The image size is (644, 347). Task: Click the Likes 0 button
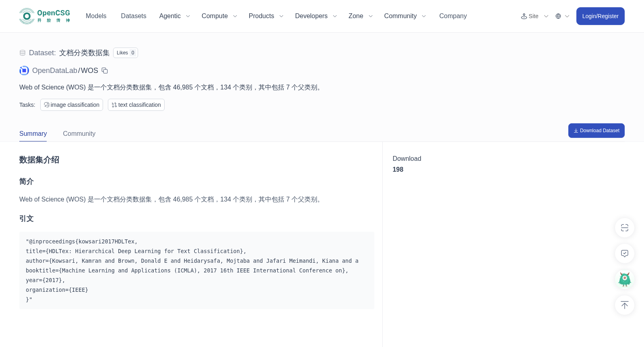pyautogui.click(x=126, y=53)
